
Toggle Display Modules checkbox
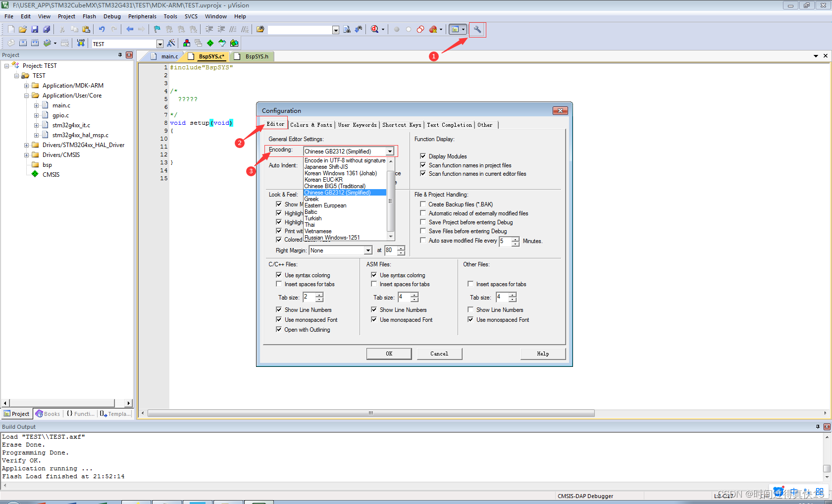[423, 156]
